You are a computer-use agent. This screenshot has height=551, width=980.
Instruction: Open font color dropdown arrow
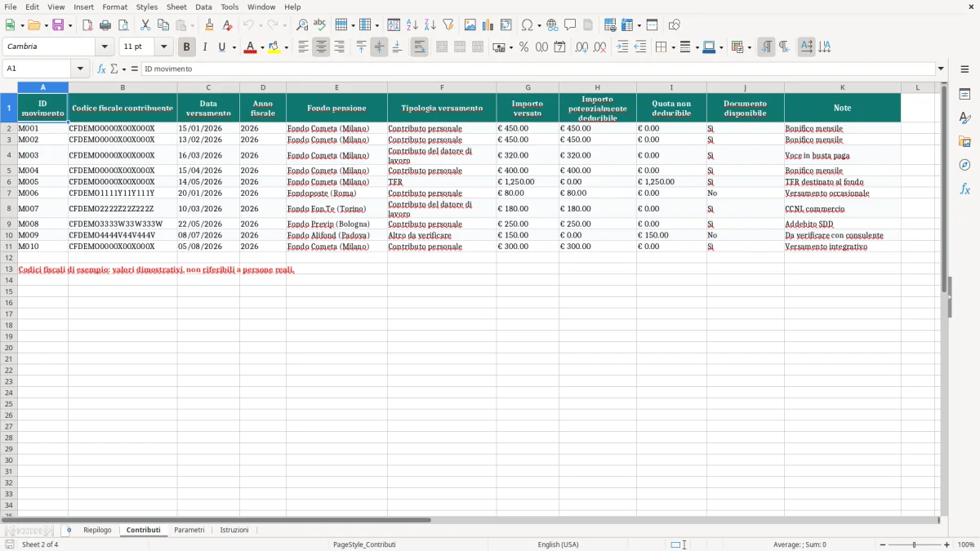pos(261,47)
